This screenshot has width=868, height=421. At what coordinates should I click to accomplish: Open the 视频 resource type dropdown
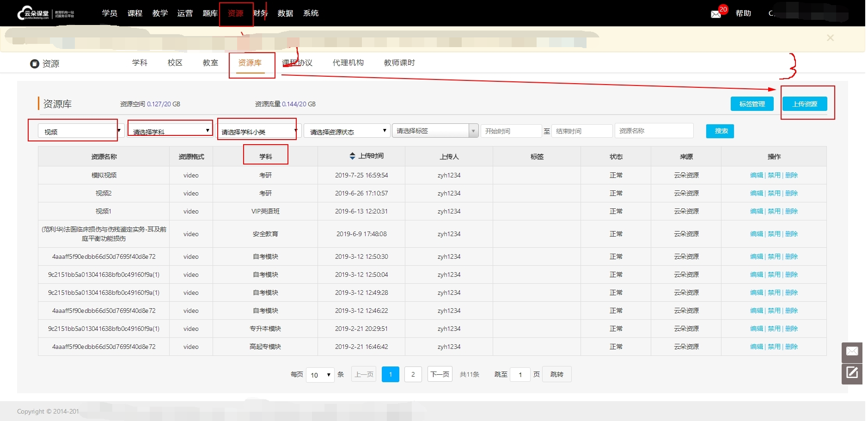[x=81, y=132]
